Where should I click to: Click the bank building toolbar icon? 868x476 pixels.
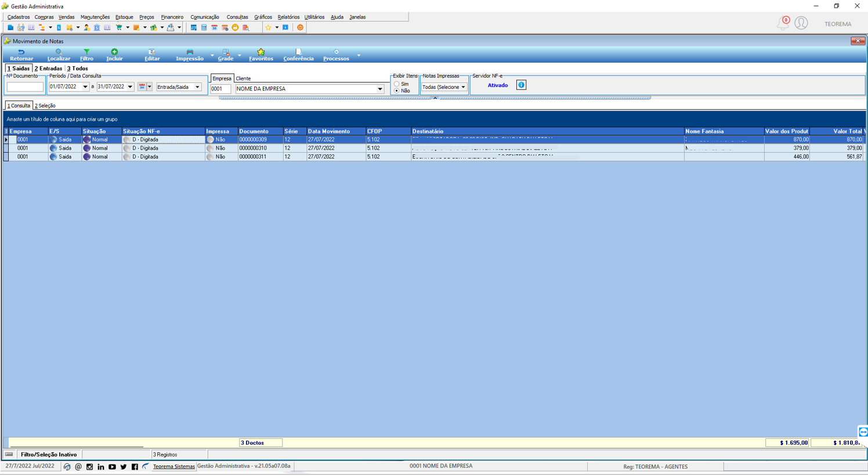97,27
